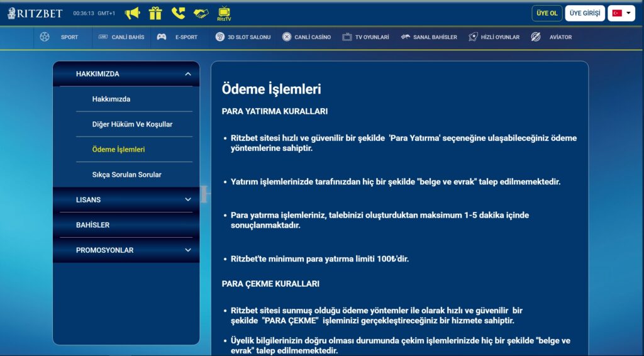Open the Turkish flag language dropdown
Screen dimensions: 644x356
click(621, 13)
